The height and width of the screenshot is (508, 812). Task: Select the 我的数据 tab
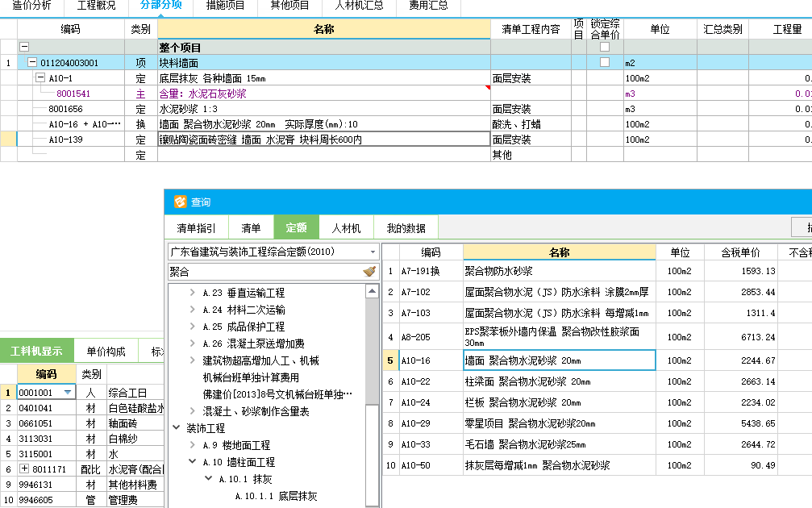(x=406, y=228)
